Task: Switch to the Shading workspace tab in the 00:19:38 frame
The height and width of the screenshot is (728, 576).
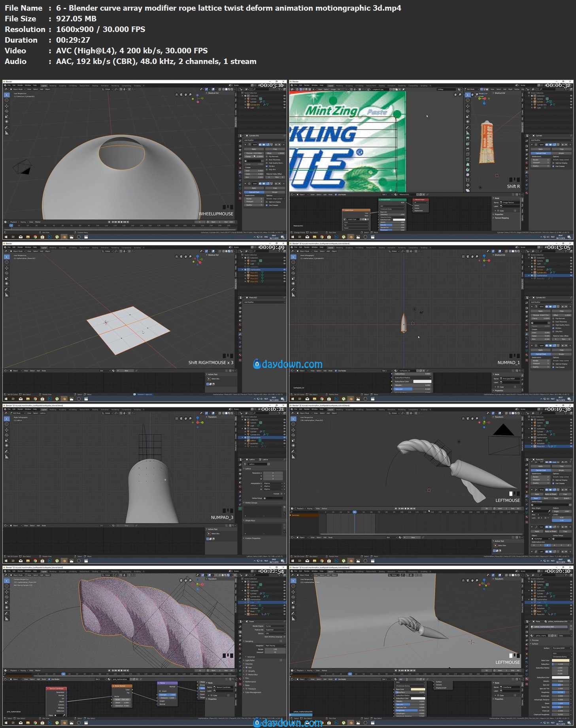Action: click(381, 409)
